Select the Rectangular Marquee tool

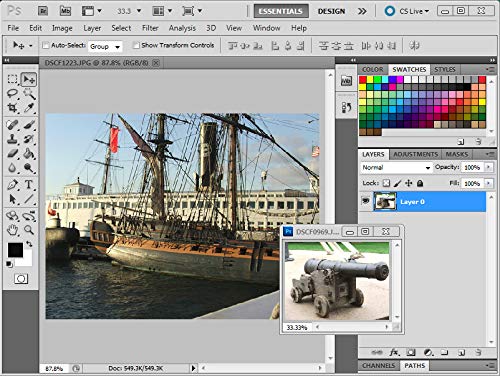coord(12,79)
